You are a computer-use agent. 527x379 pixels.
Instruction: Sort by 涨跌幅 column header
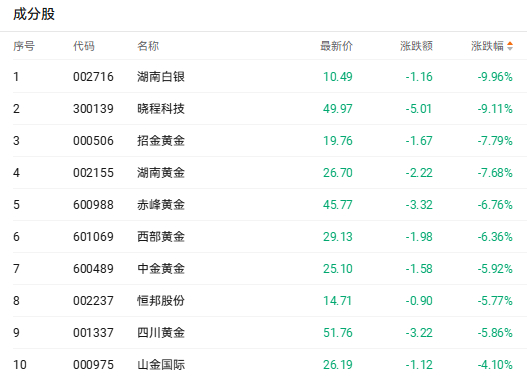click(487, 46)
